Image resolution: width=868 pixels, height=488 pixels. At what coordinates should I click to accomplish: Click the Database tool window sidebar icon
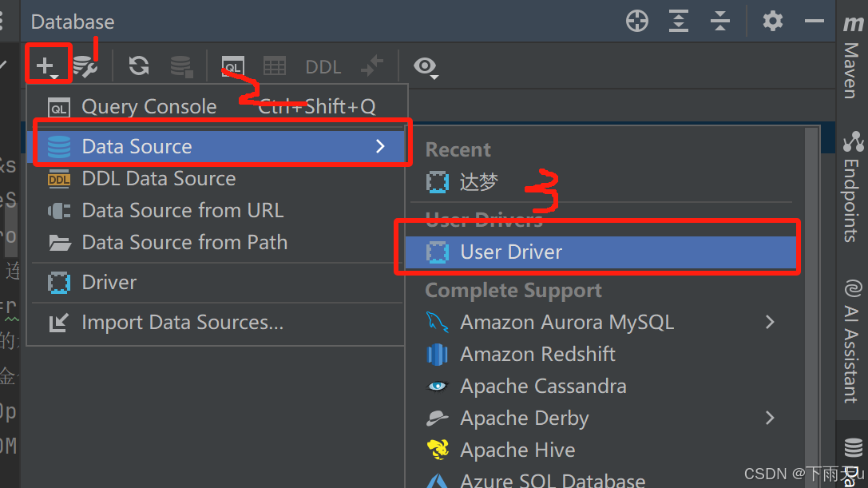853,447
